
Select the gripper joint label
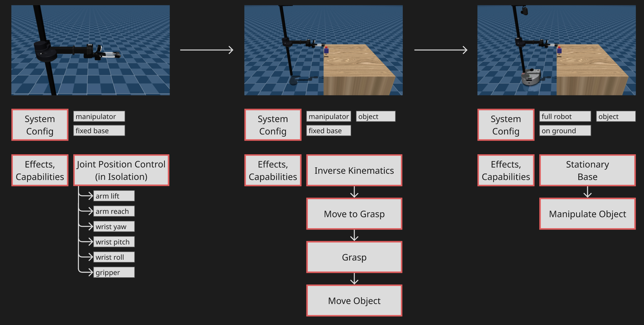point(114,272)
